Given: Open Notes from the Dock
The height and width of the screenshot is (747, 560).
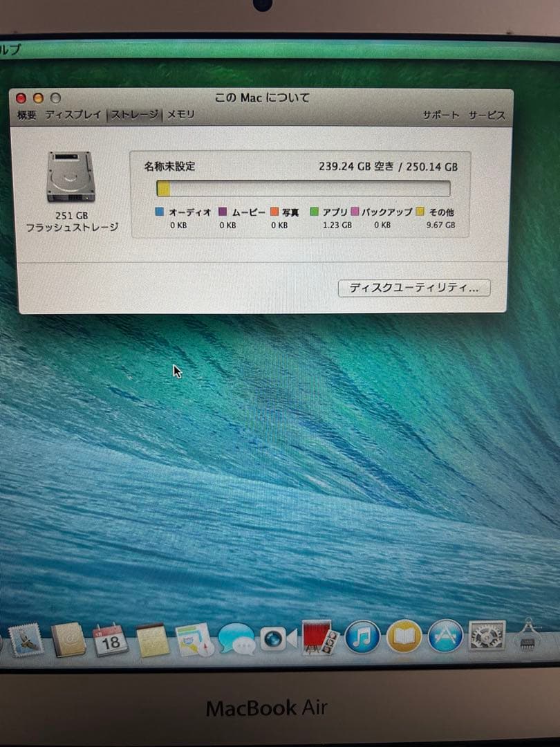Looking at the screenshot, I should (152, 640).
